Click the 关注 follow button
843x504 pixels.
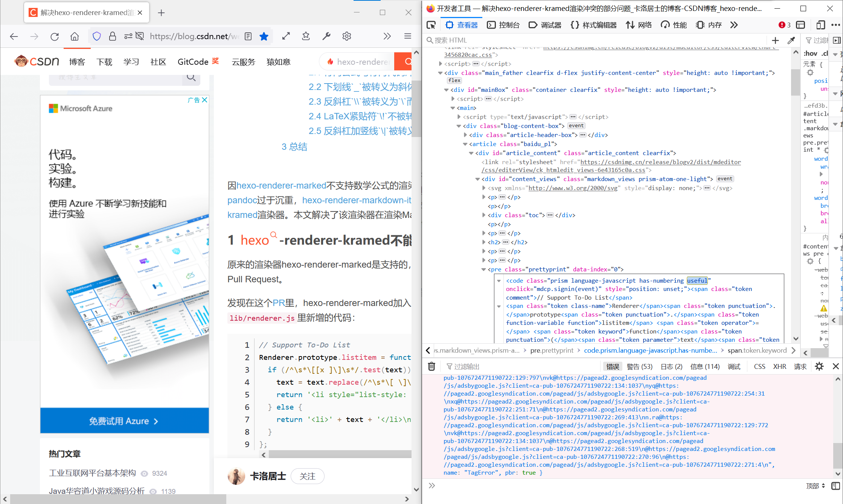click(307, 476)
